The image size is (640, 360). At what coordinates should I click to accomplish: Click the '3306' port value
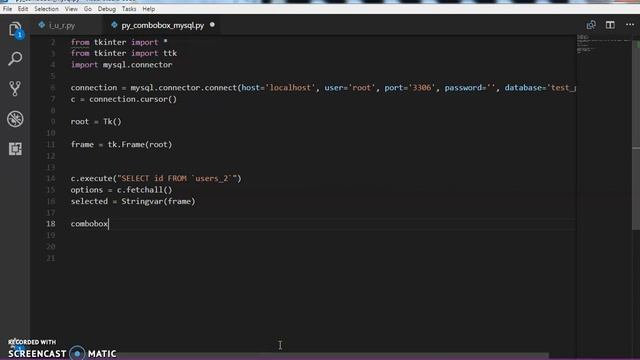tap(421, 88)
